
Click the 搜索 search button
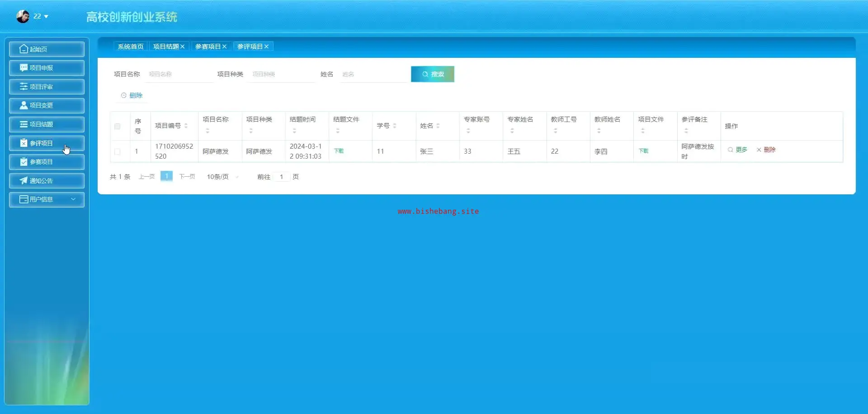pyautogui.click(x=432, y=74)
